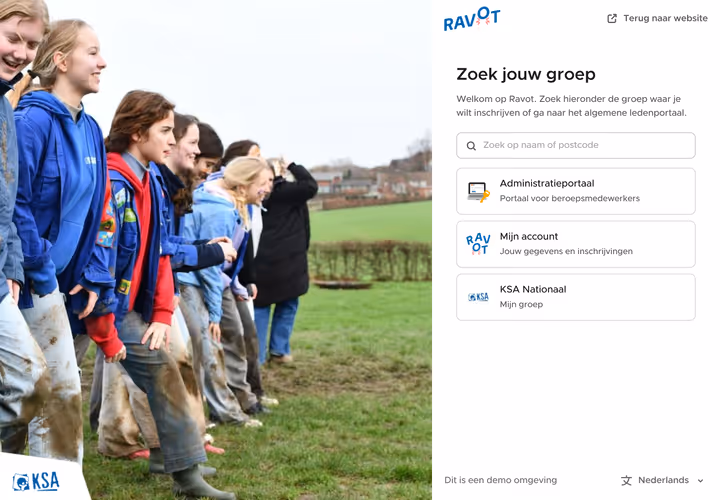The width and height of the screenshot is (720, 500).
Task: Click the translate icon beside Nederlands
Action: [x=626, y=481]
